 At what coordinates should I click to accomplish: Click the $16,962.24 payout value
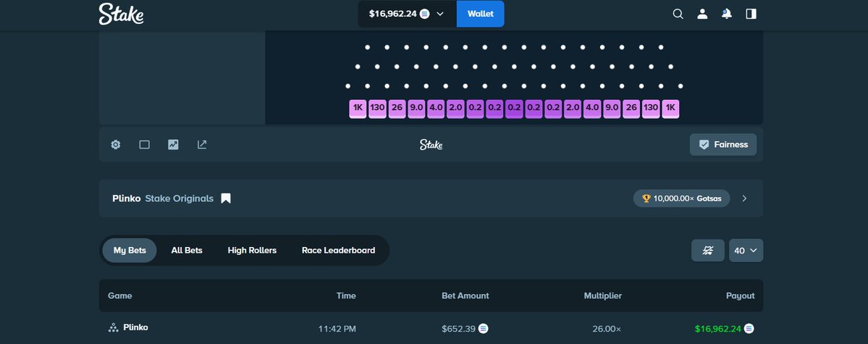tap(718, 329)
